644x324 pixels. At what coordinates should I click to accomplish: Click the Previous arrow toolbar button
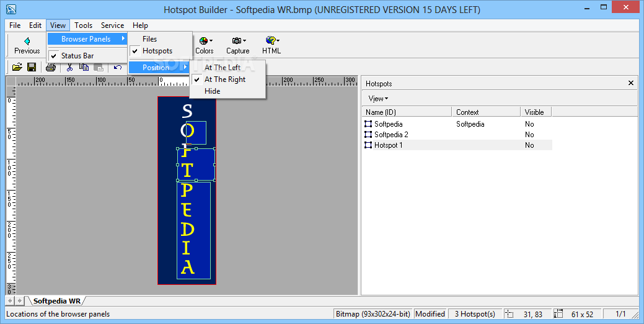27,45
